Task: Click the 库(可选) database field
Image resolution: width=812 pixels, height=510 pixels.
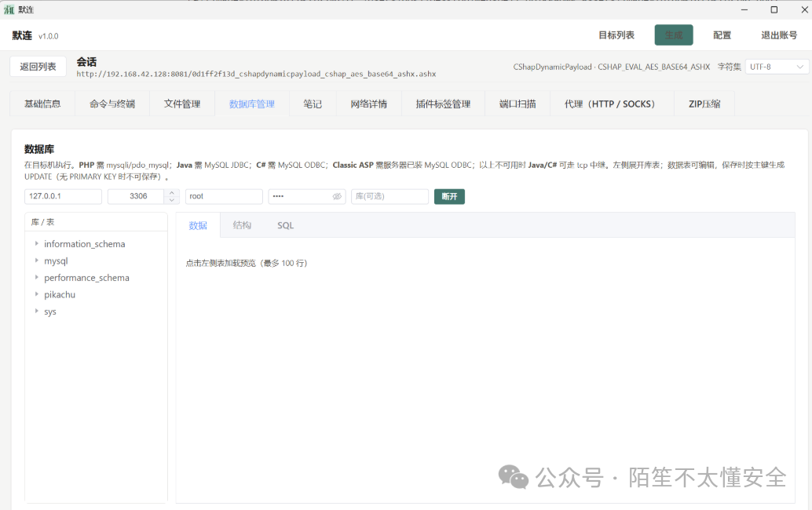Action: tap(390, 197)
